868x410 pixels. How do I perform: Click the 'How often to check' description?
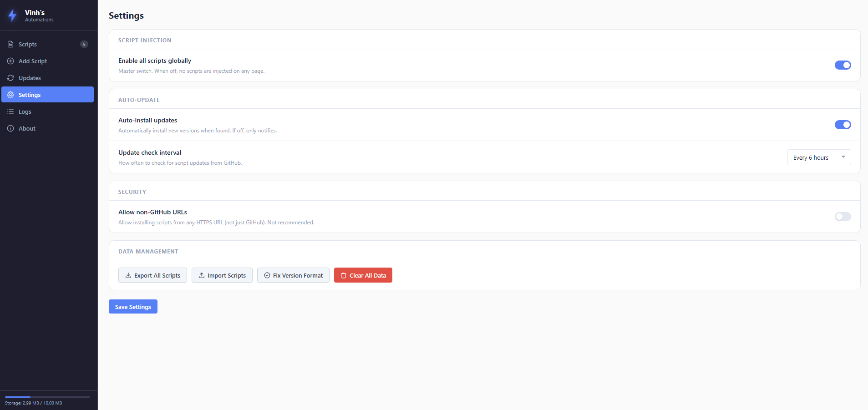[x=180, y=163]
